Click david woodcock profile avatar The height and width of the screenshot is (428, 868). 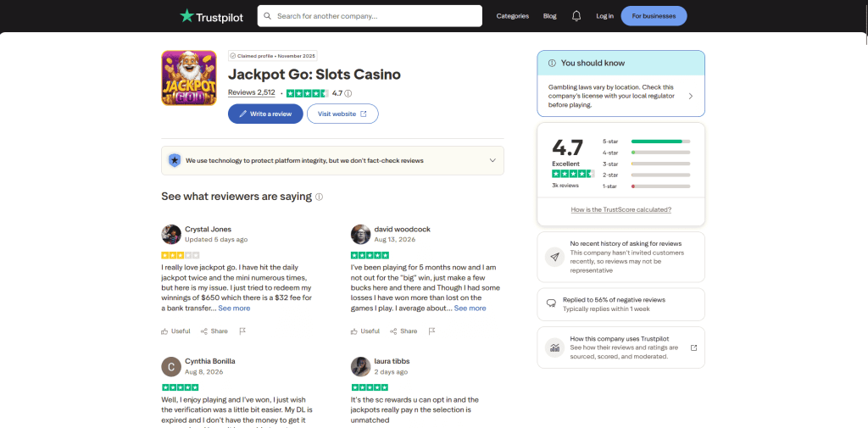[360, 234]
